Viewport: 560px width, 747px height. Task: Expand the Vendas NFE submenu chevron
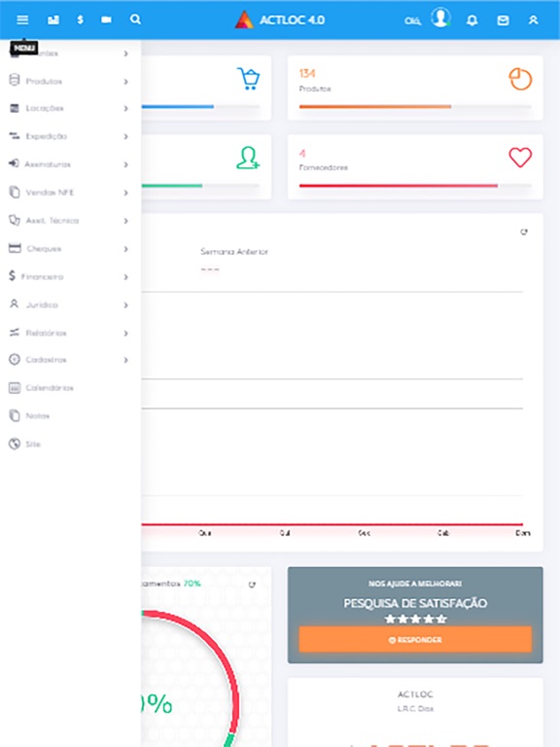point(125,193)
